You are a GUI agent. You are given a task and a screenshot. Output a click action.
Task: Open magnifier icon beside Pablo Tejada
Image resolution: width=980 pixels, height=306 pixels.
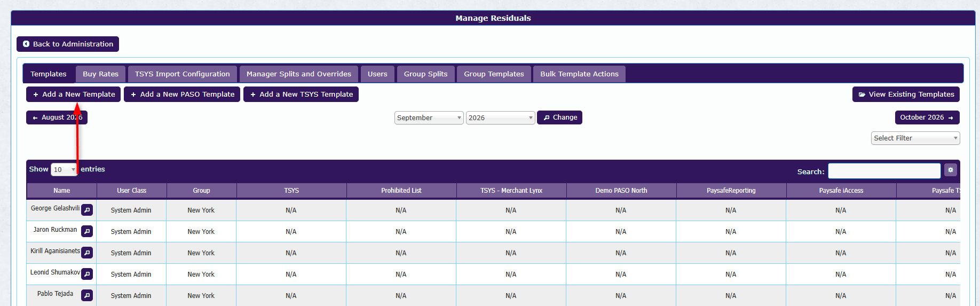tap(87, 295)
